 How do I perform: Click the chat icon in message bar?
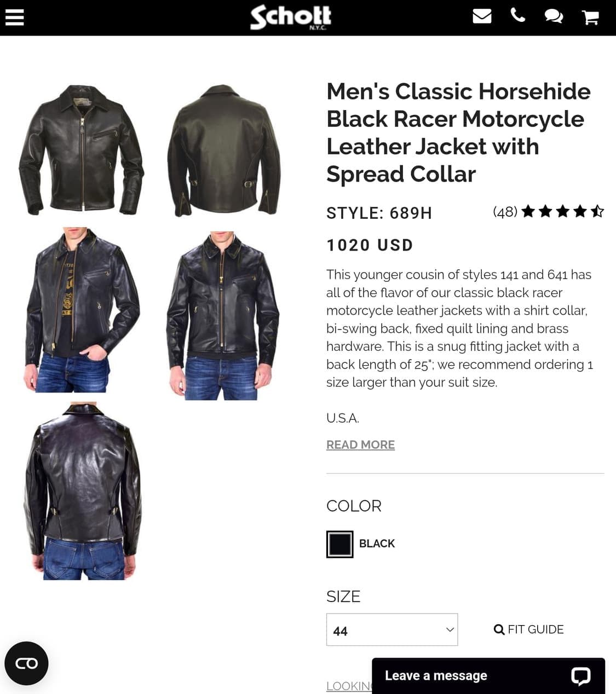[581, 676]
